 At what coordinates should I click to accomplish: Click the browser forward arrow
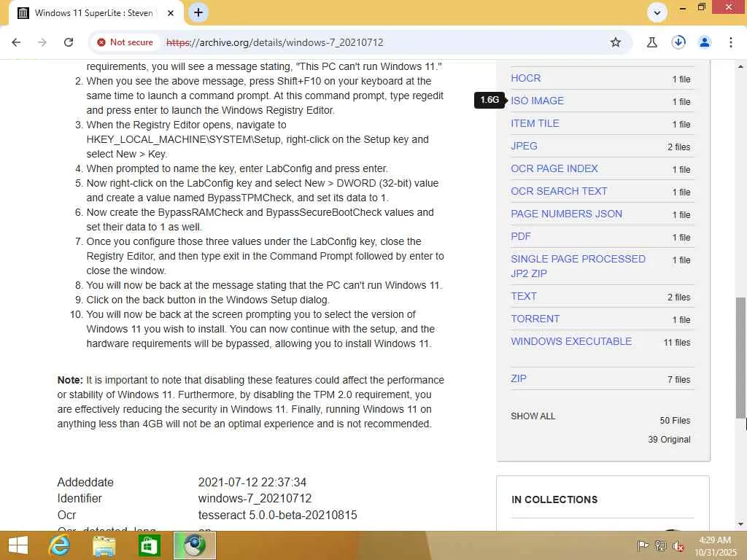[42, 42]
